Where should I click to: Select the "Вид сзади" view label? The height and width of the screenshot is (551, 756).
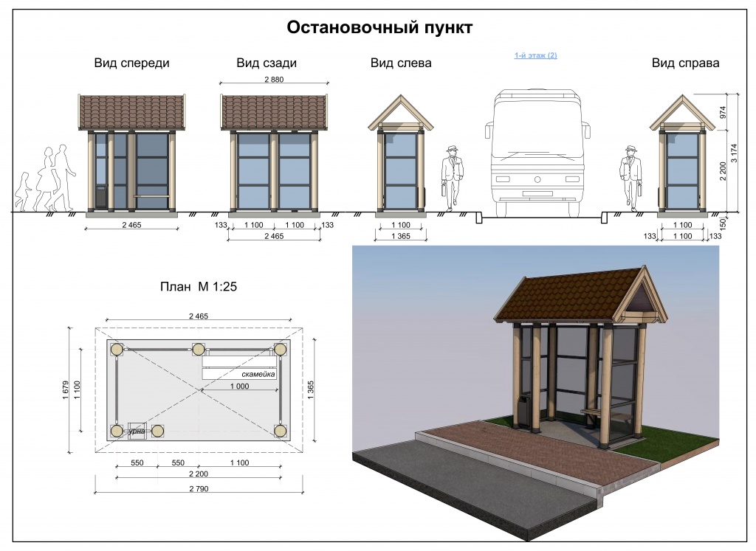[x=267, y=63]
